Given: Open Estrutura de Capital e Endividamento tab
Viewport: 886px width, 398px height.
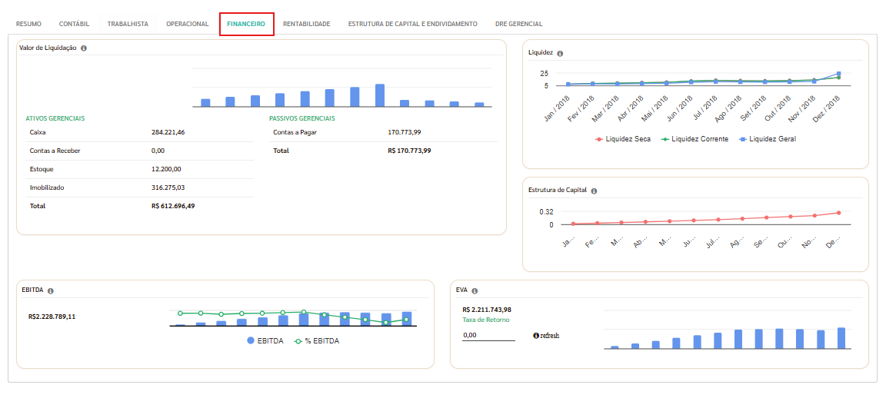Looking at the screenshot, I should [x=412, y=24].
